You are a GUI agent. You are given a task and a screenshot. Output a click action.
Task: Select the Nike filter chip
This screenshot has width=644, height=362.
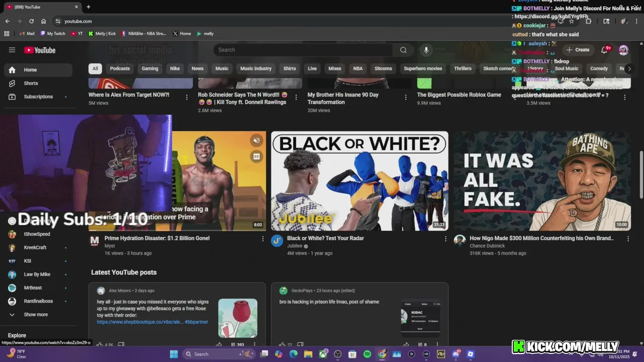pyautogui.click(x=175, y=68)
